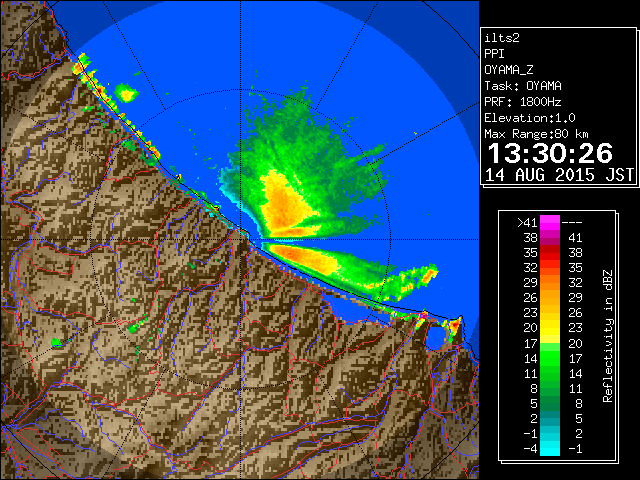Screen dimensions: 640x480
Task: Select the 'PPI' scan type text
Action: [x=494, y=54]
